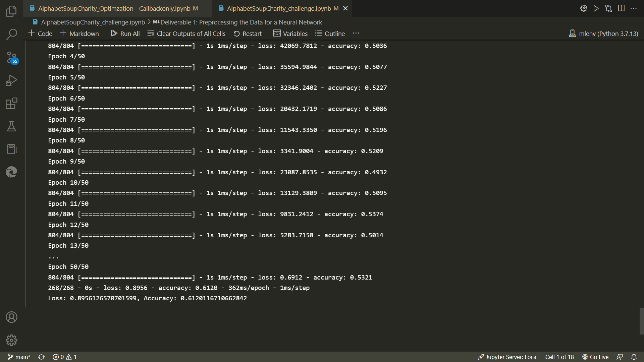Split the editor into two columns
644x362 pixels.
point(621,8)
